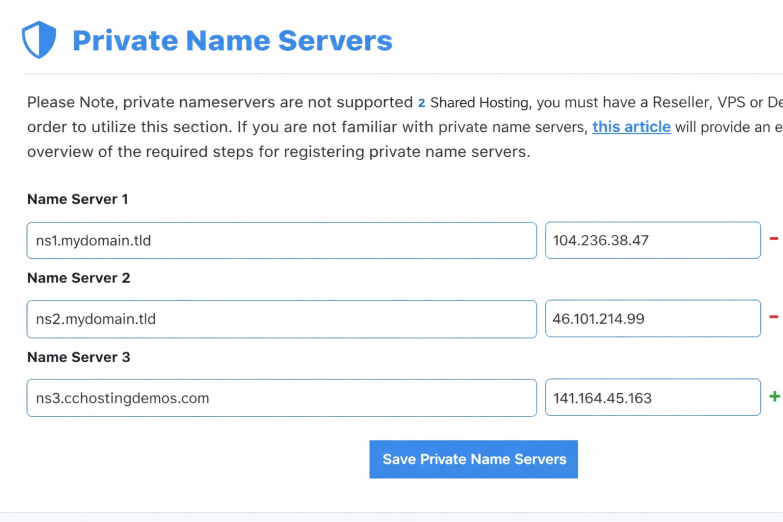
Task: Remove Name Server 1 with minus icon
Action: 773,239
